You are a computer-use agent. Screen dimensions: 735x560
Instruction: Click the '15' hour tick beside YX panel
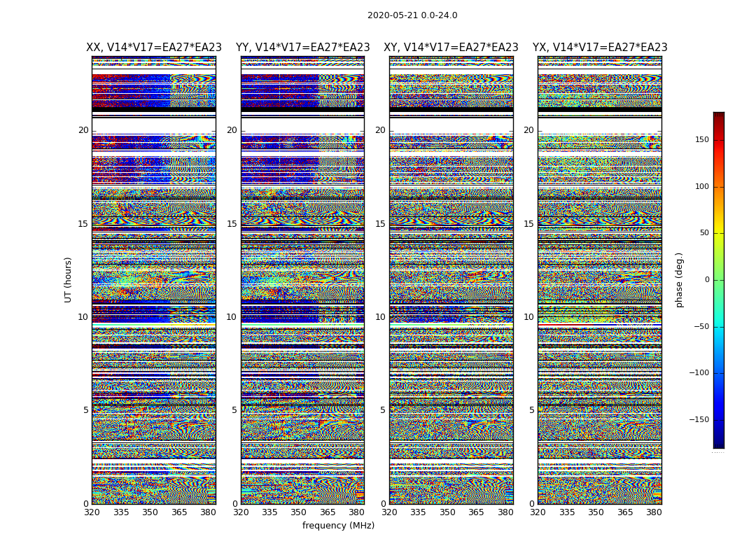point(529,224)
